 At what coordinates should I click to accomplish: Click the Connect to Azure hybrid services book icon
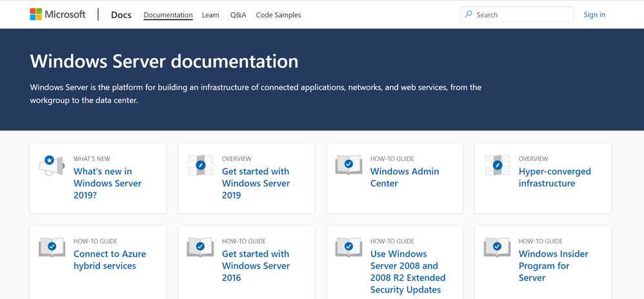click(x=52, y=247)
